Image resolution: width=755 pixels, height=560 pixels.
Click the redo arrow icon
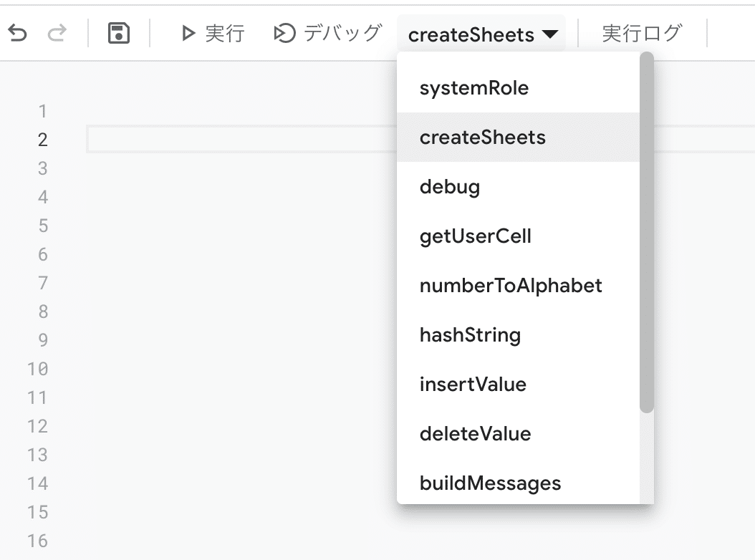tap(57, 33)
